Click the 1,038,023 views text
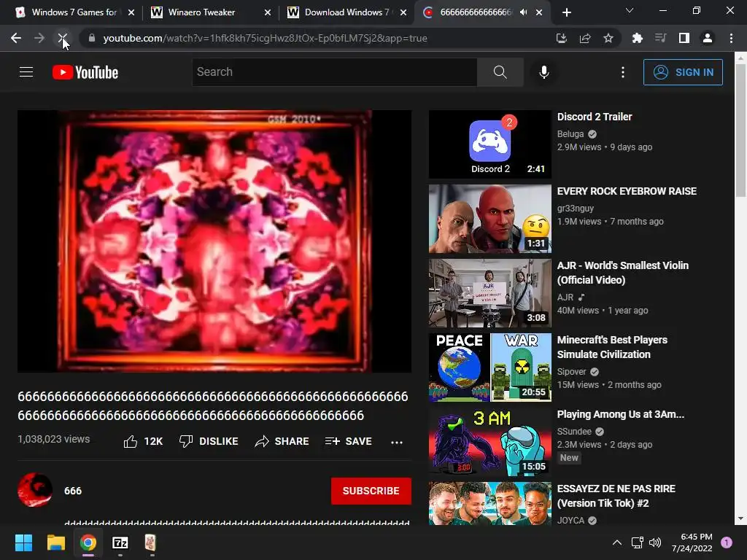The height and width of the screenshot is (560, 747). tap(54, 439)
